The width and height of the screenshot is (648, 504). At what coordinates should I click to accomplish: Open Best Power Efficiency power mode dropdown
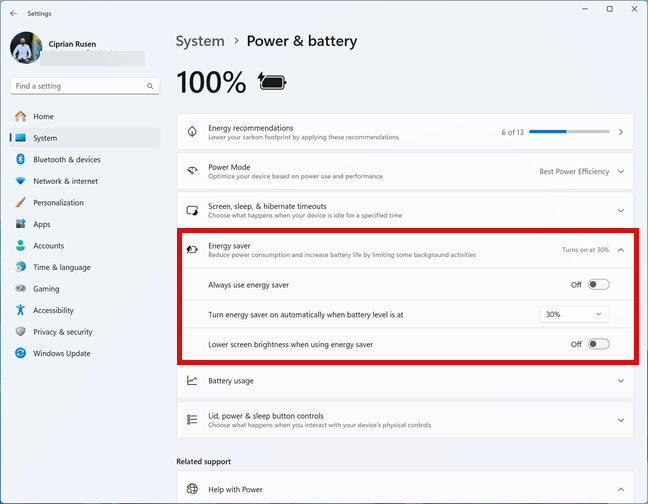click(582, 171)
